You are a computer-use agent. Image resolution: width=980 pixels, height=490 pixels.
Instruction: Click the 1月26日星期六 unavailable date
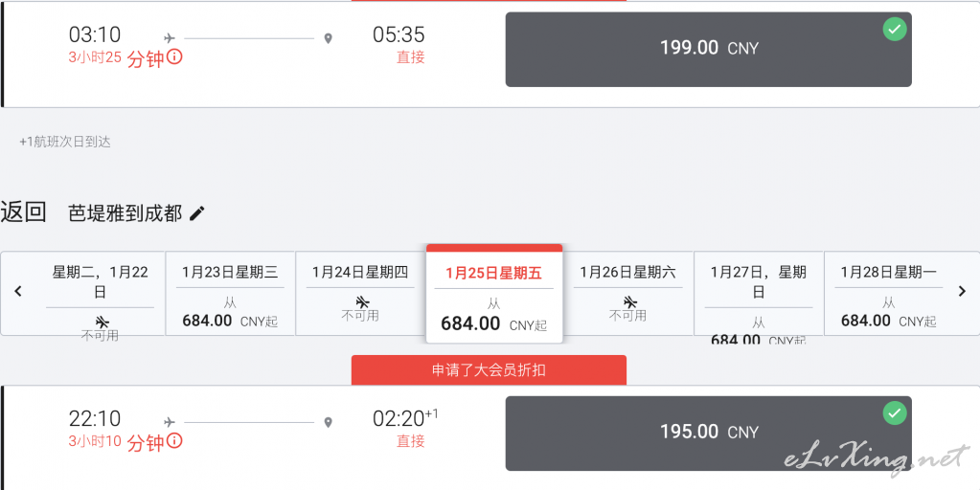click(628, 294)
